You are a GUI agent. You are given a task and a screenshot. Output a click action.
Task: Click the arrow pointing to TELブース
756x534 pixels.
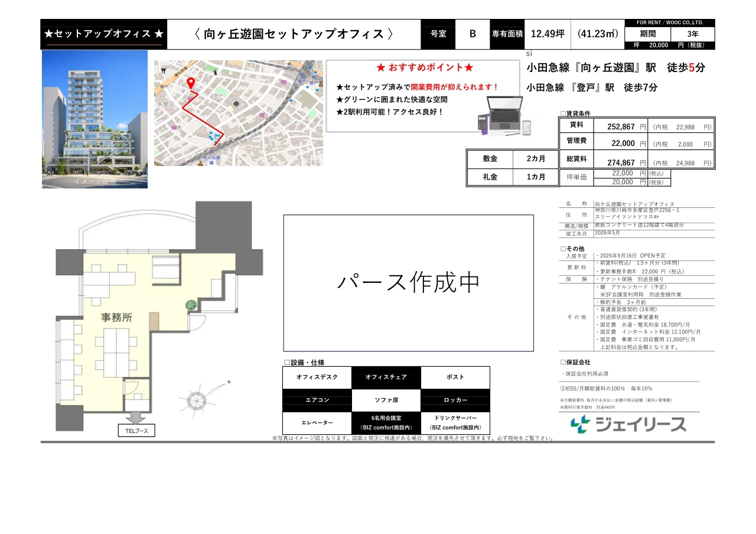tap(135, 419)
